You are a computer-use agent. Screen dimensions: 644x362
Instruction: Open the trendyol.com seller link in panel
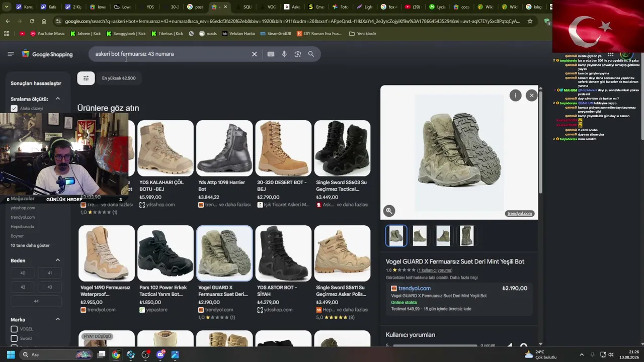coord(415,288)
